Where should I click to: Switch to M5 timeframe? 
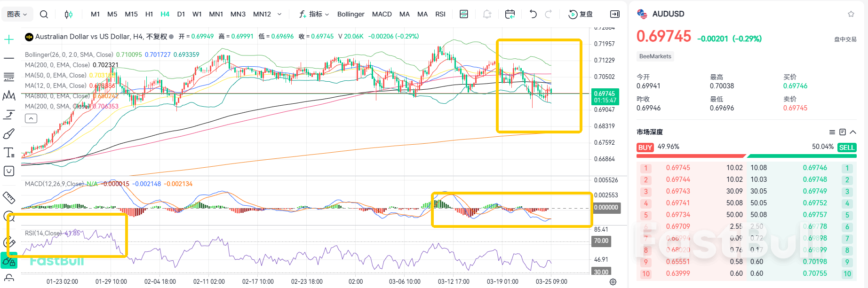(x=112, y=14)
